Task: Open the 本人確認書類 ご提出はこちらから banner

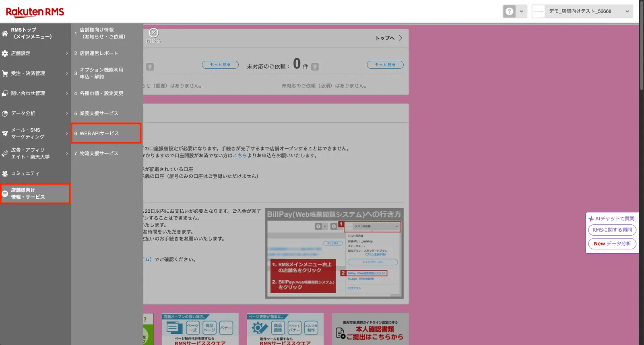Action: pyautogui.click(x=370, y=329)
